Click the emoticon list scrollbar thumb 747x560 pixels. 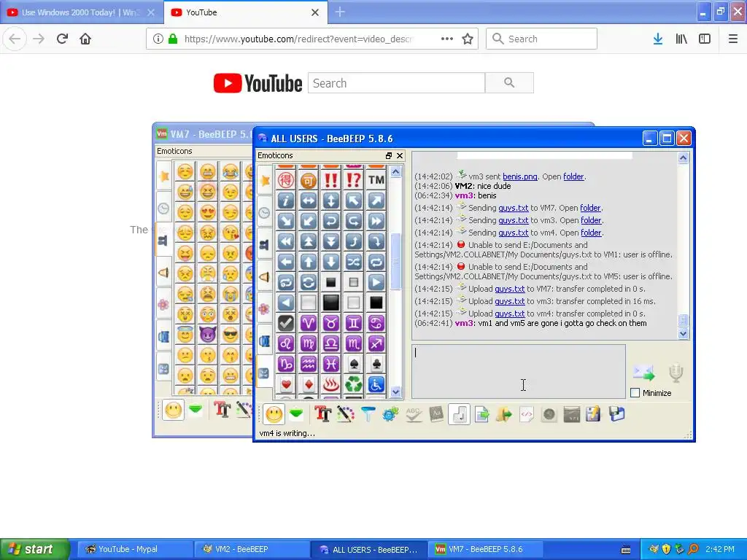pos(395,261)
